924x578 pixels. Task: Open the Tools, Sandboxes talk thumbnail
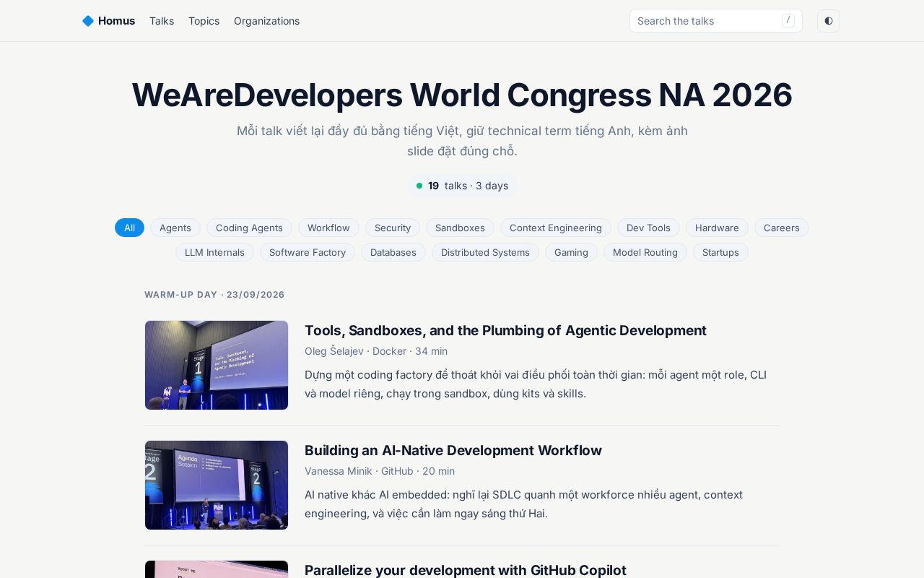point(217,365)
